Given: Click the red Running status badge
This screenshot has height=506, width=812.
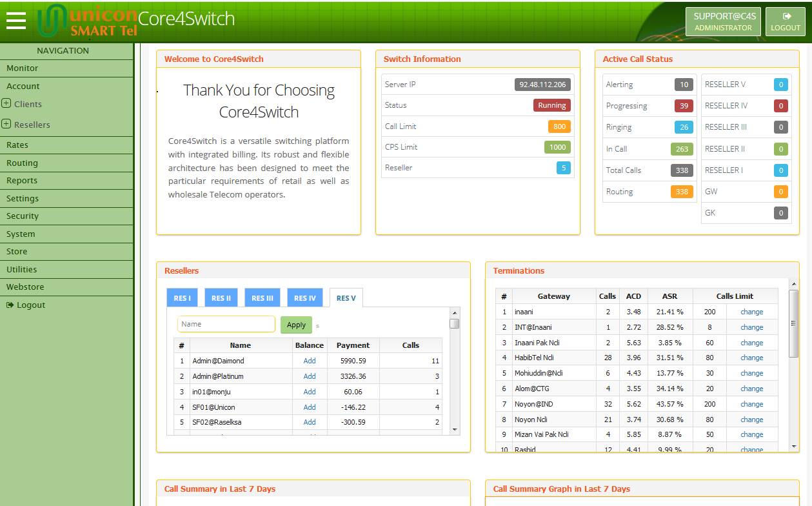Looking at the screenshot, I should [551, 105].
